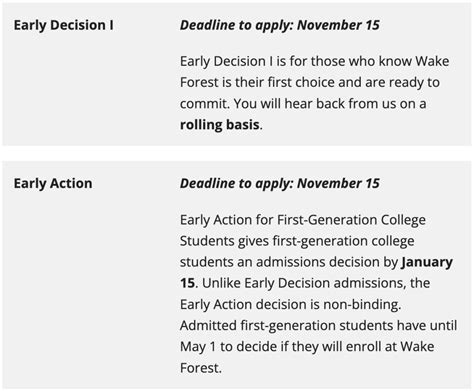Click the bold "rolling basis" text
This screenshot has height=391, width=474.
pyautogui.click(x=220, y=125)
